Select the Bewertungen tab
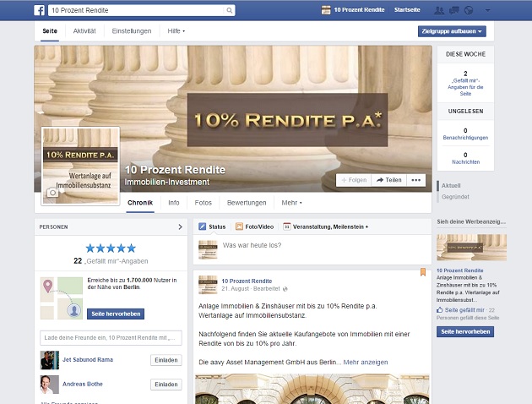The height and width of the screenshot is (404, 532). (247, 203)
